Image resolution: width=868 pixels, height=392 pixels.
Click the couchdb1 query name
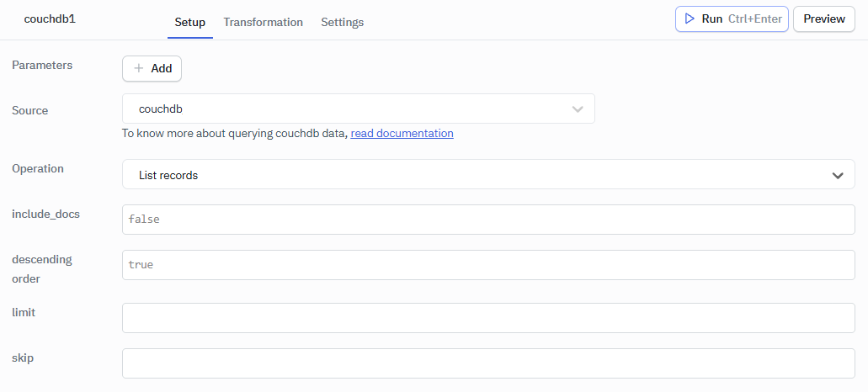50,19
